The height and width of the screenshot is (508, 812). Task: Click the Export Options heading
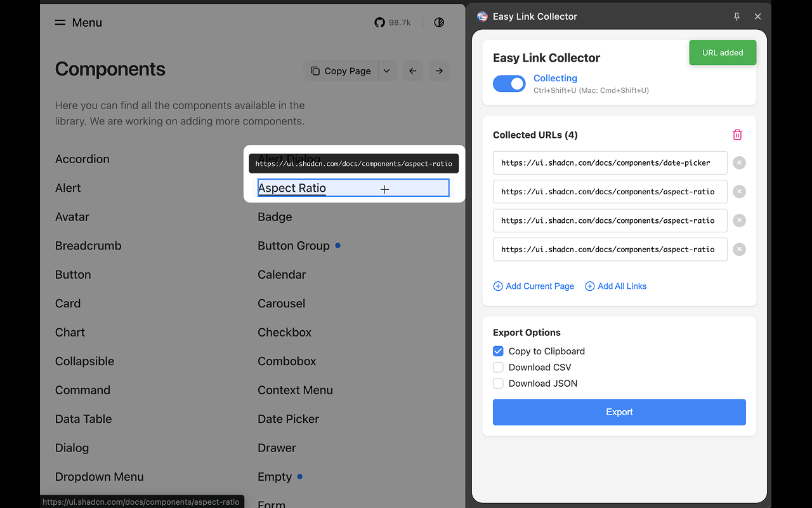[x=527, y=333]
